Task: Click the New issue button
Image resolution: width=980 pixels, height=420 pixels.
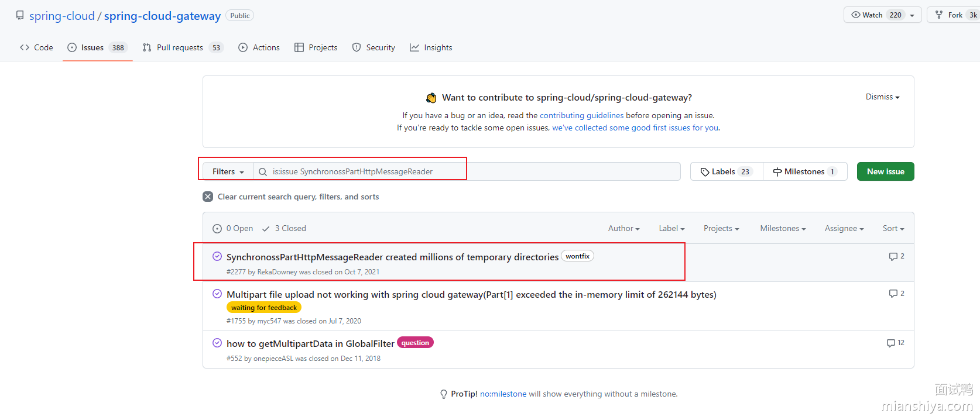Action: pos(885,172)
